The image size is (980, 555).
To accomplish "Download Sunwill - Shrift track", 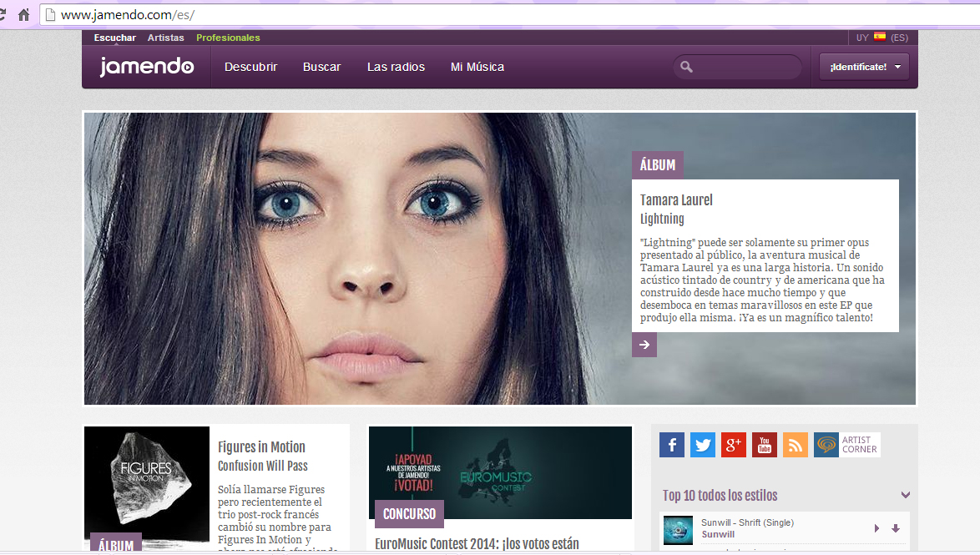I will [x=896, y=528].
